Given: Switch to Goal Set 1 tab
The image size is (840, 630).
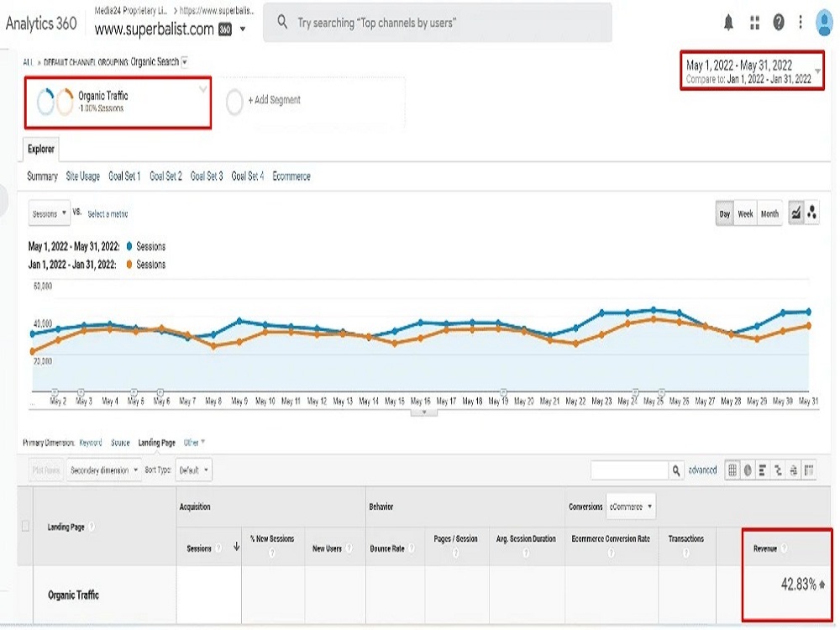Looking at the screenshot, I should tap(124, 176).
